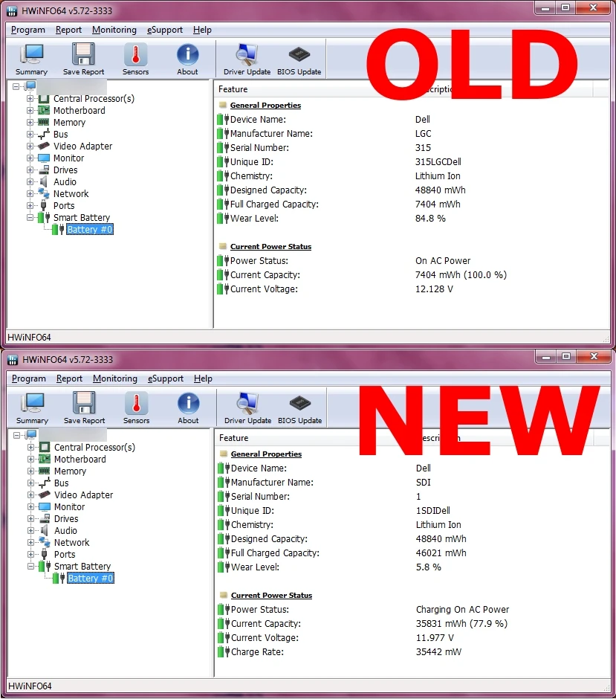This screenshot has height=699, width=616.
Task: Click Memory chip icon in bottom window tree
Action: click(44, 471)
